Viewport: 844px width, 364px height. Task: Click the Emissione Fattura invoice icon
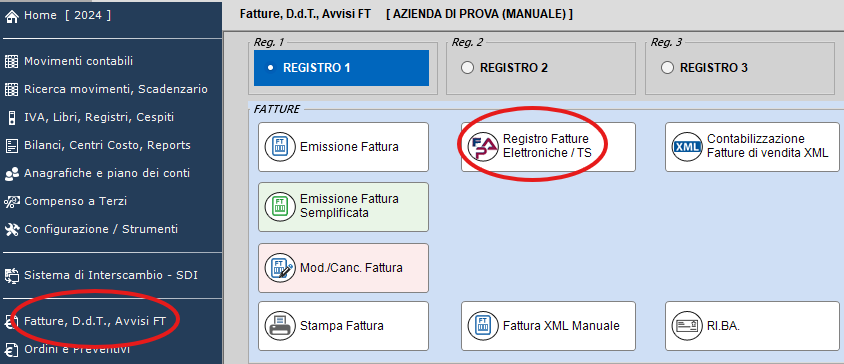point(280,147)
